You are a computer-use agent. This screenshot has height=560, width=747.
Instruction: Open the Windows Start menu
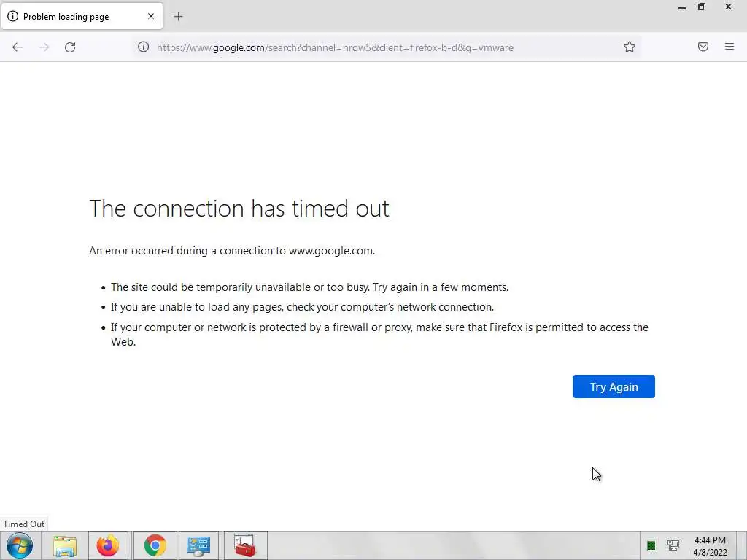click(x=20, y=545)
